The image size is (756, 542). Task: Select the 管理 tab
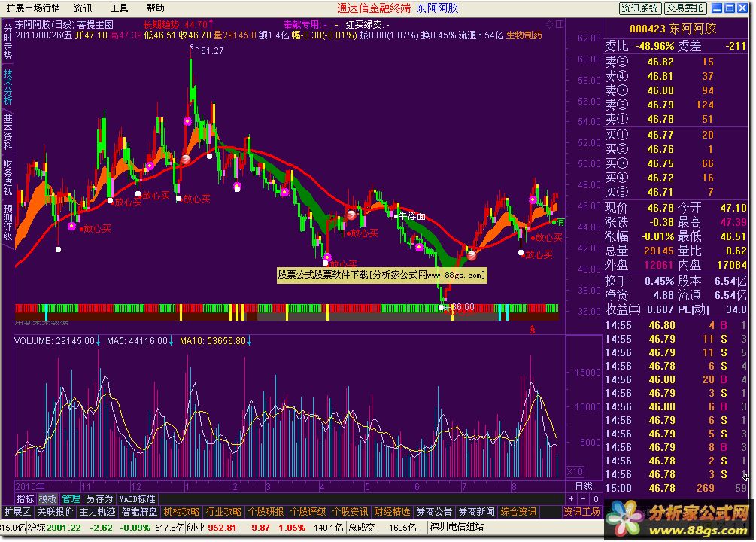(x=71, y=499)
